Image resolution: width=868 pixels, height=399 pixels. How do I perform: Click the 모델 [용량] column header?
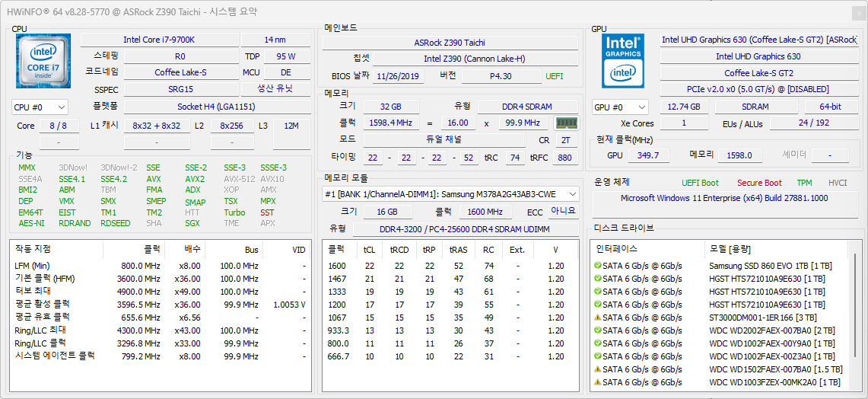click(x=729, y=249)
